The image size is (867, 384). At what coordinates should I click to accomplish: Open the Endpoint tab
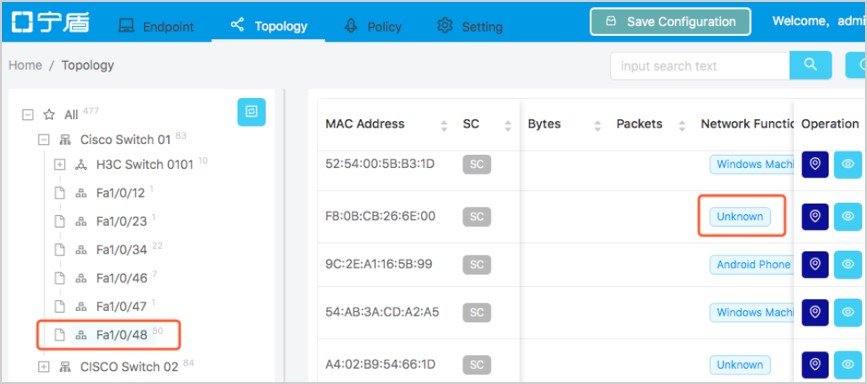click(156, 26)
